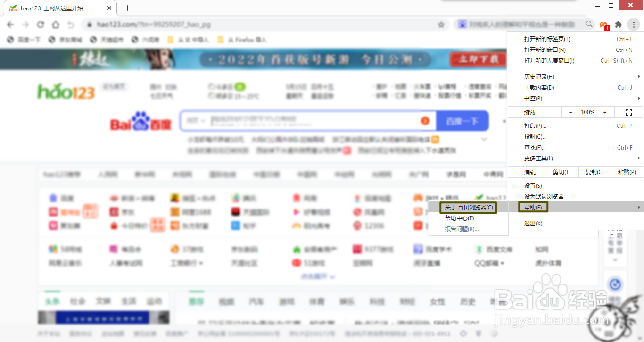Viewport: 644px width, 342px height.
Task: Open the 百度一下 bookmark
Action: (x=25, y=40)
